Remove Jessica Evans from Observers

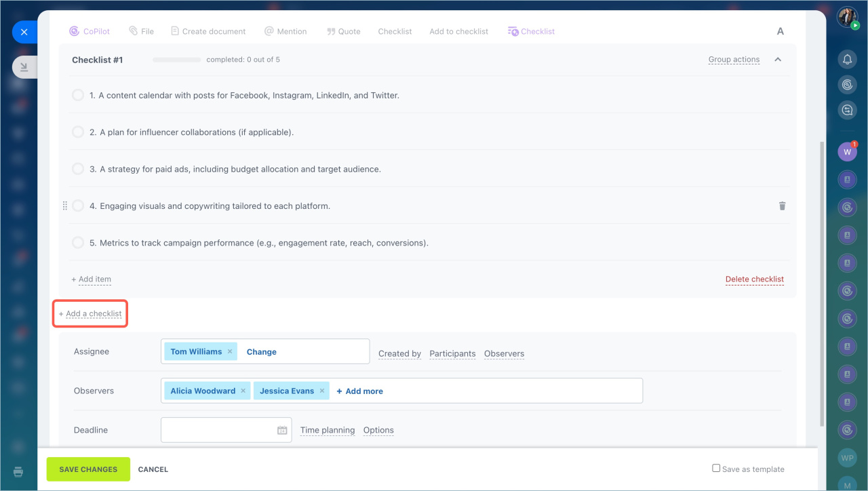click(322, 391)
